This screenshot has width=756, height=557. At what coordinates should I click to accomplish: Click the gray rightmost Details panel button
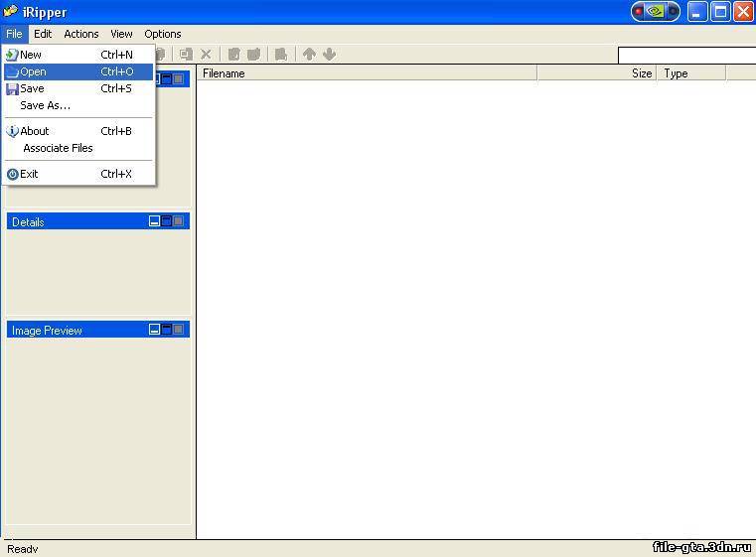pos(179,221)
